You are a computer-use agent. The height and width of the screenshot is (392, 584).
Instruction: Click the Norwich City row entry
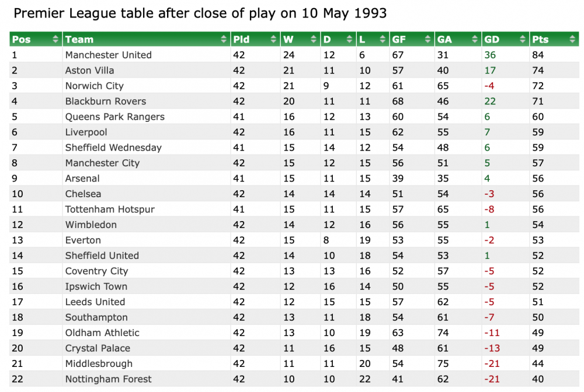coord(94,86)
